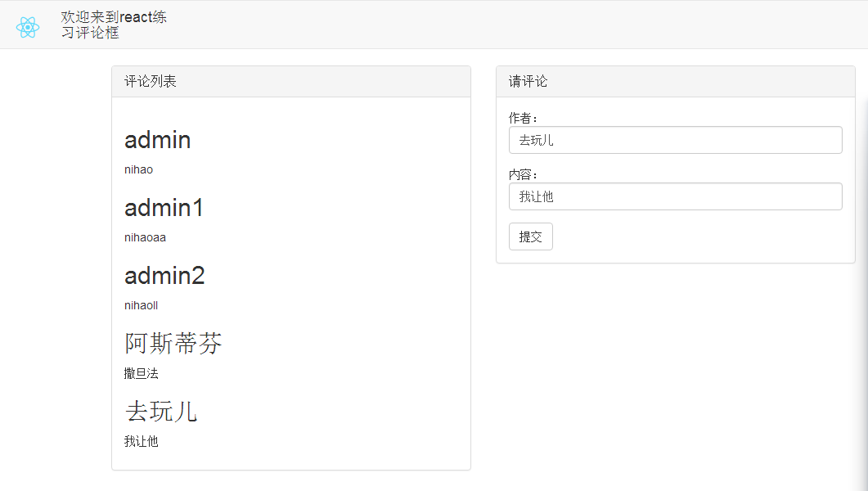Click the 作者： field label

pos(524,118)
